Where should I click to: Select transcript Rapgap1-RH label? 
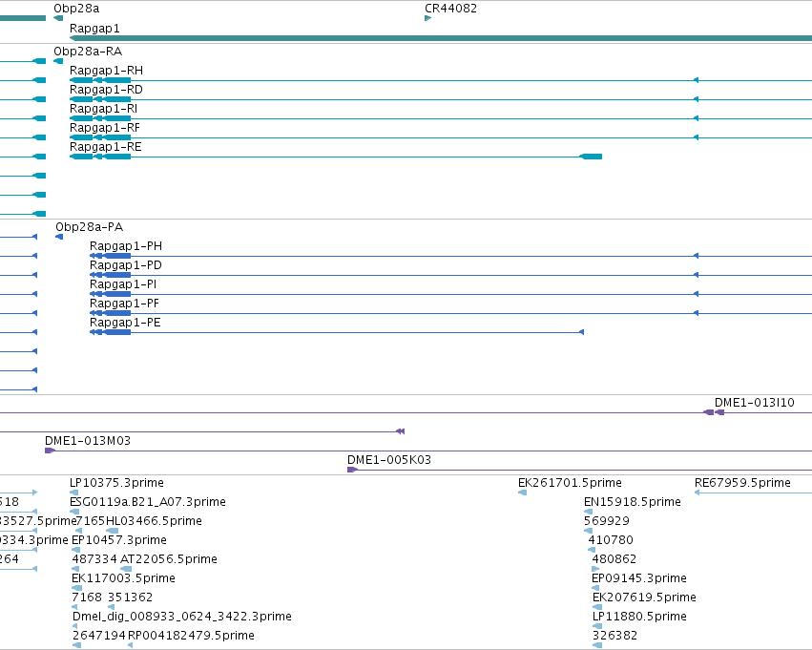[x=106, y=71]
